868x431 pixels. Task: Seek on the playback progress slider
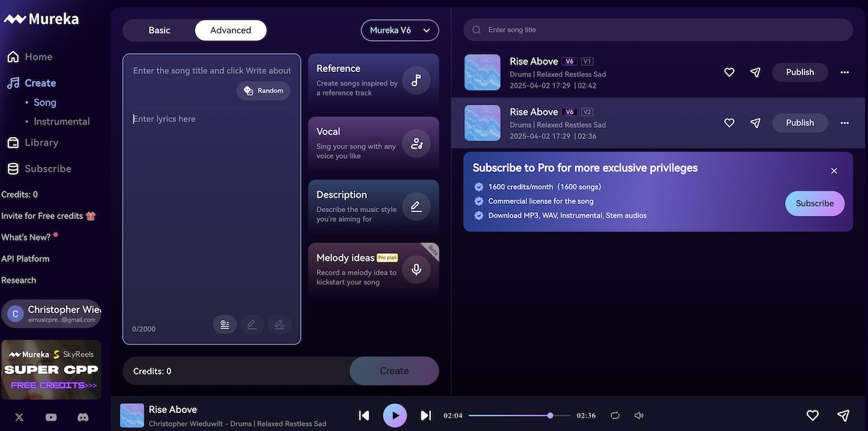tap(520, 415)
